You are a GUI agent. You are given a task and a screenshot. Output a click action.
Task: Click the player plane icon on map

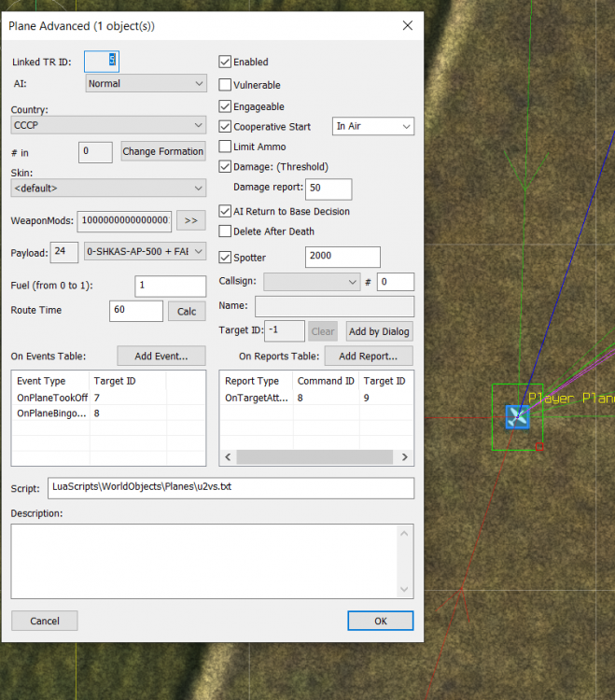(517, 416)
